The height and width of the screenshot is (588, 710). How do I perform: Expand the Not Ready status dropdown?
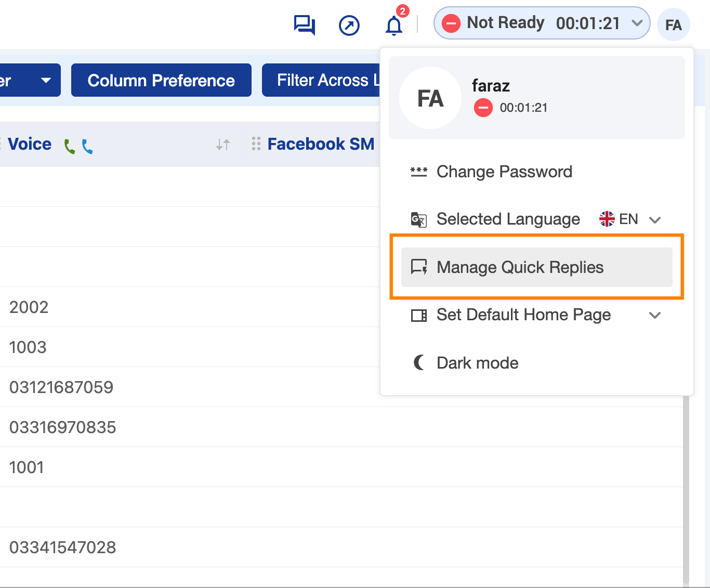(x=637, y=23)
